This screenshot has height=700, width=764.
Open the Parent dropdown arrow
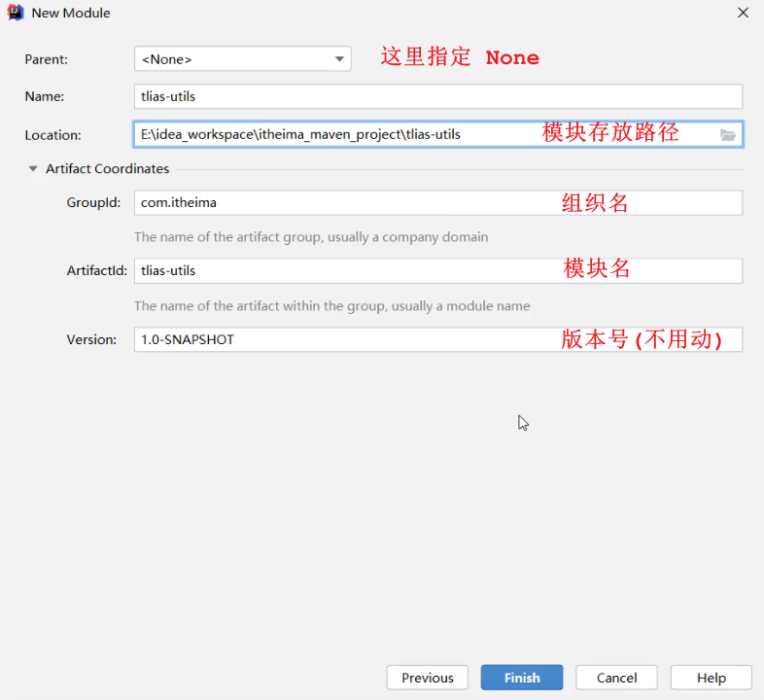pyautogui.click(x=339, y=59)
